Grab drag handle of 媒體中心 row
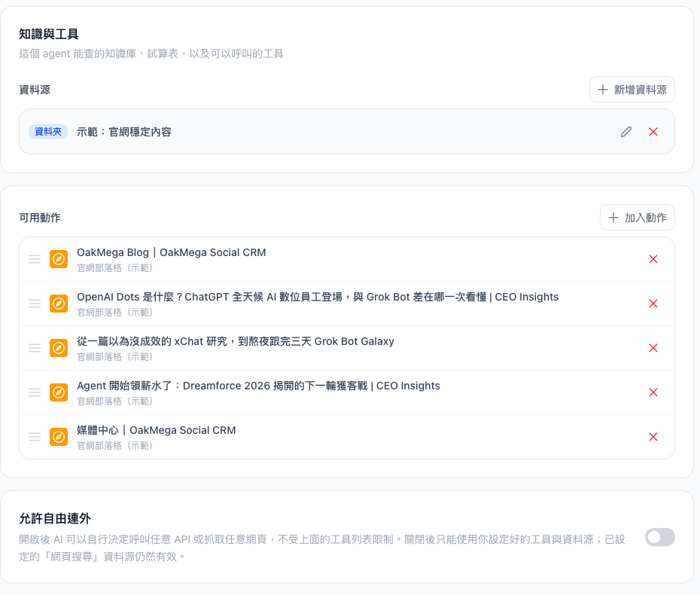 (x=35, y=437)
